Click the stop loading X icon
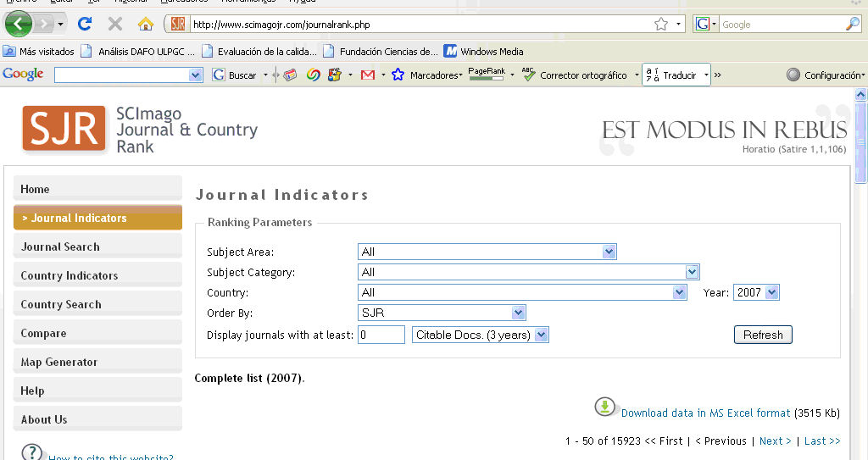 pos(115,24)
